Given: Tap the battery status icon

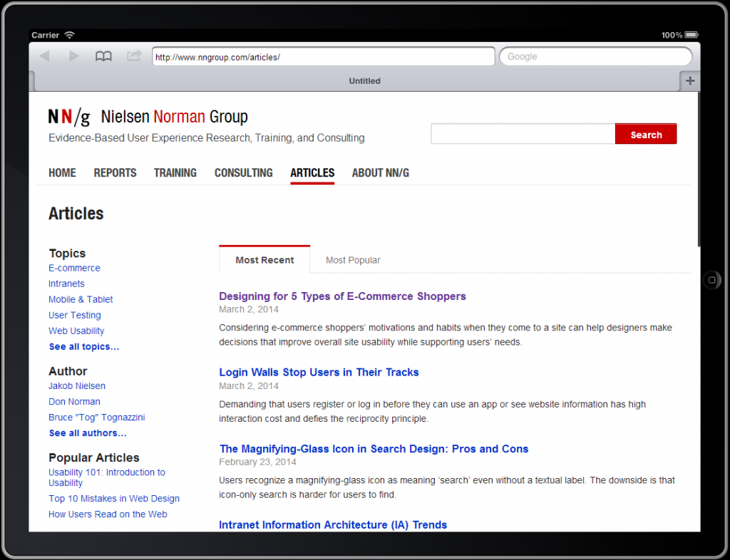Looking at the screenshot, I should pyautogui.click(x=692, y=35).
